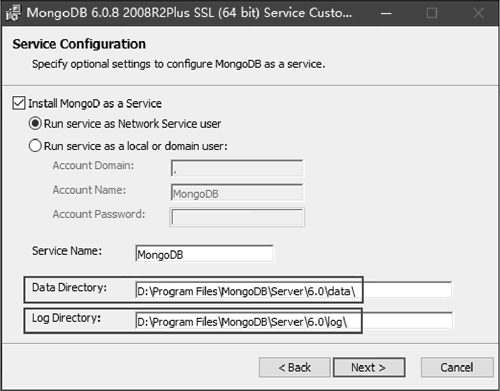Screen dimensions: 500x391
Task: Click the MongoDB 6.0.8 window title text
Action: point(189,13)
